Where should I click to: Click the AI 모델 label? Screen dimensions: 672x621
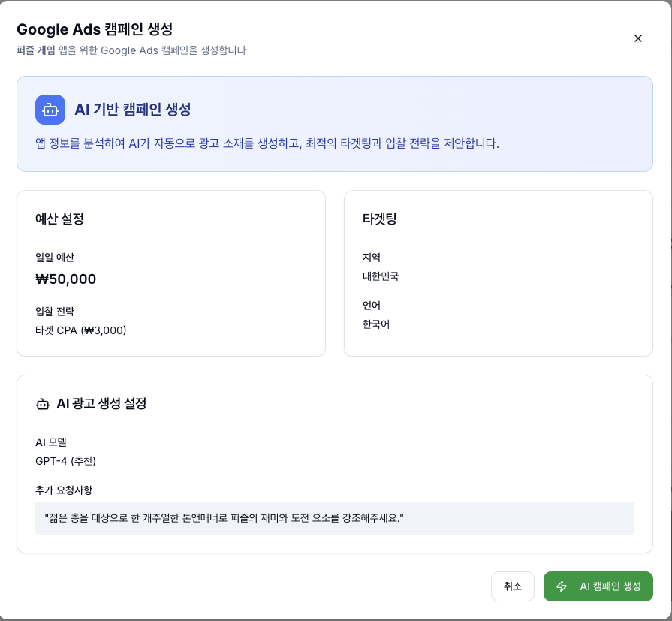[x=51, y=442]
